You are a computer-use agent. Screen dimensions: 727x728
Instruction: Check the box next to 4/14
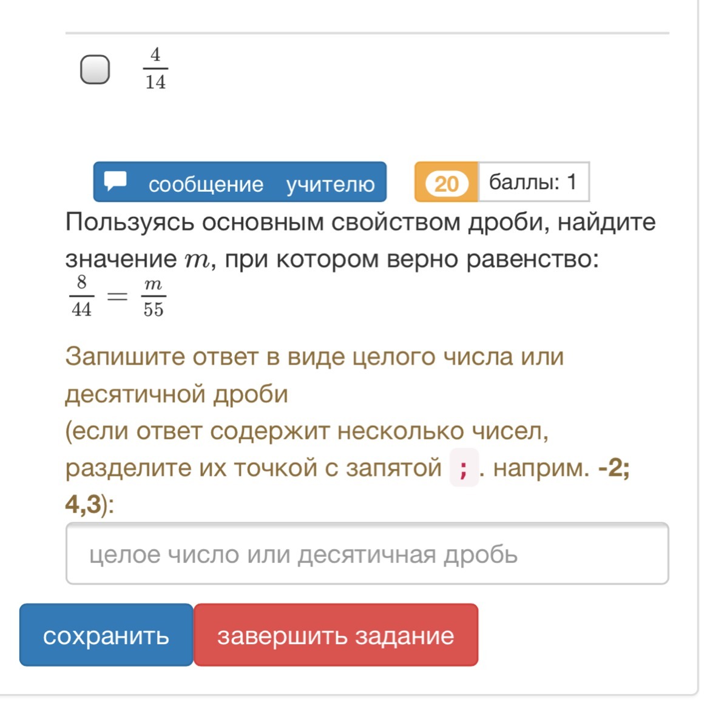[95, 69]
